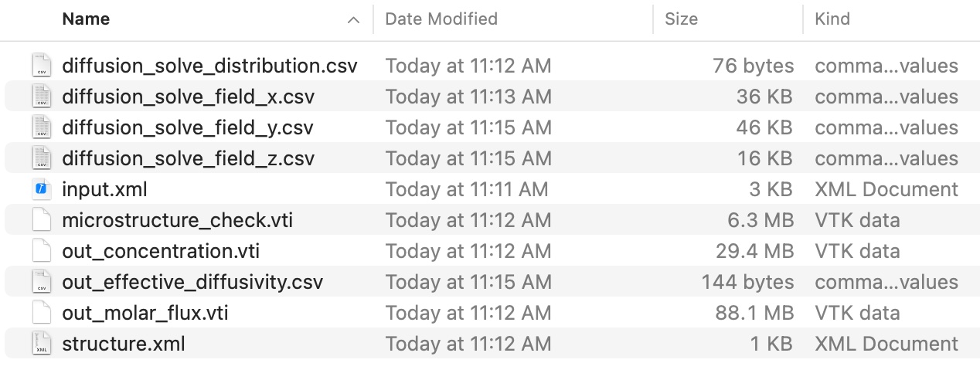Sort the list by Date Modified

pyautogui.click(x=441, y=19)
